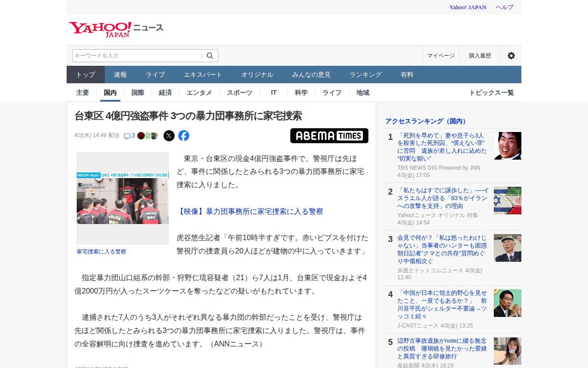Open settings via the gear icon

(511, 56)
